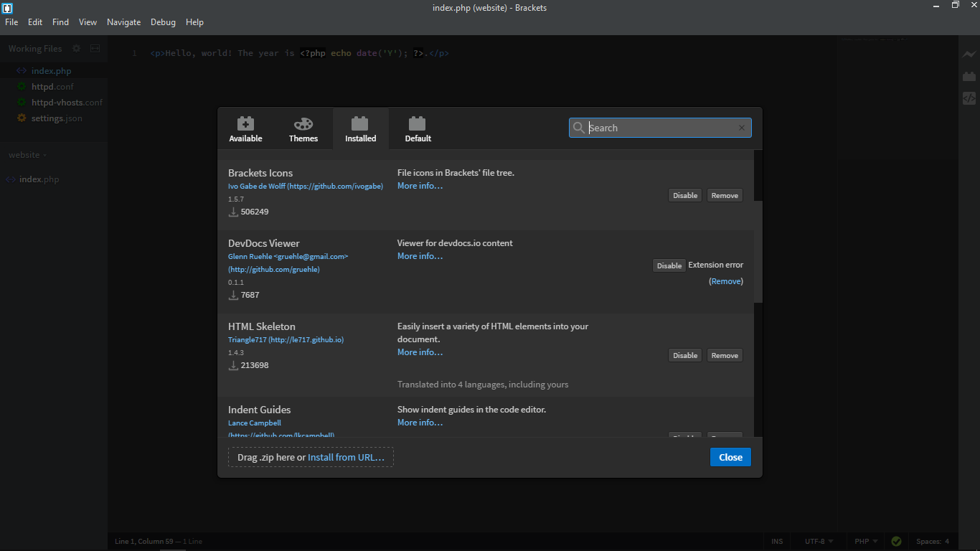Viewport: 980px width, 551px height.
Task: Open More info for HTML Skeleton
Action: pos(420,352)
